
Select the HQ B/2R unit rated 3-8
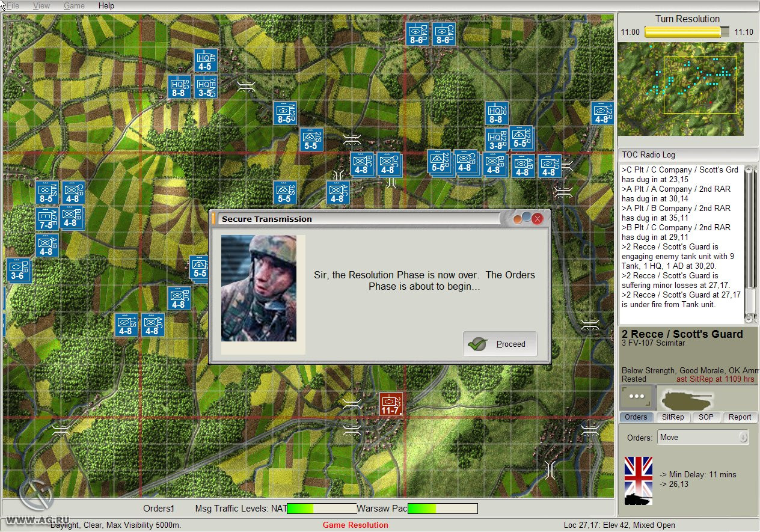click(497, 139)
